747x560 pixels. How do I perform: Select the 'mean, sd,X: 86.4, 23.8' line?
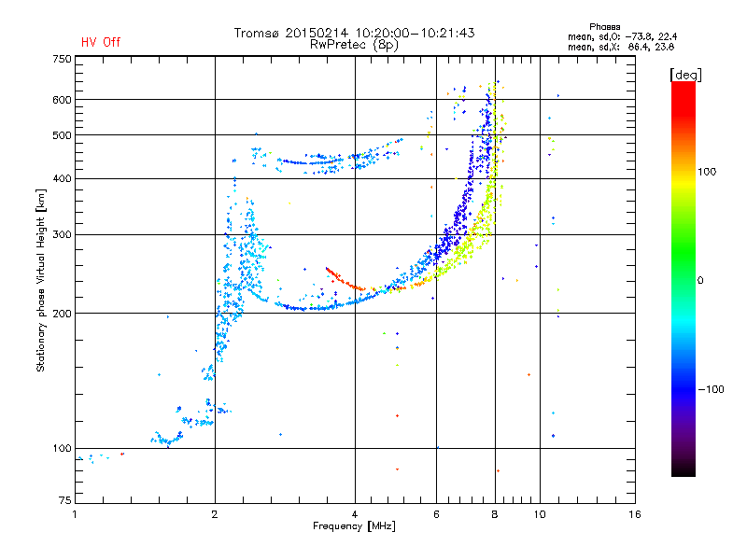[x=621, y=47]
